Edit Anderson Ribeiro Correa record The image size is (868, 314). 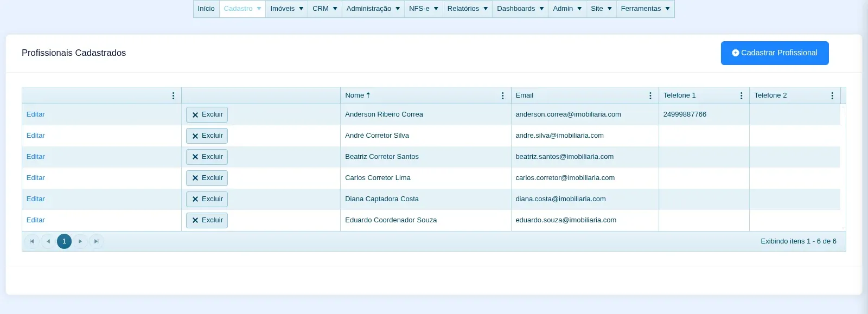pos(36,114)
